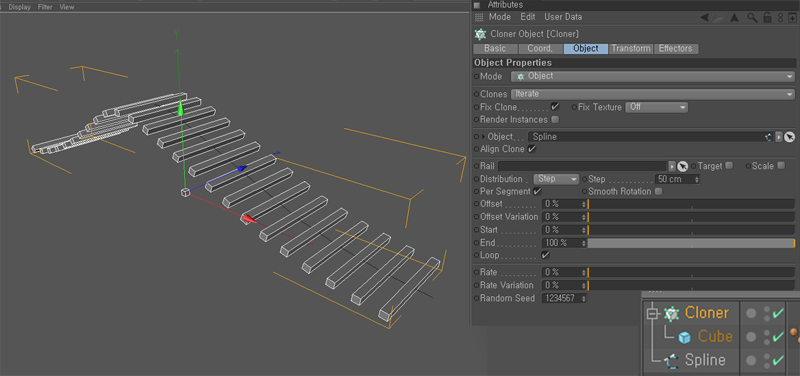The image size is (800, 376).
Task: Switch to the Basic tab
Action: tap(495, 49)
